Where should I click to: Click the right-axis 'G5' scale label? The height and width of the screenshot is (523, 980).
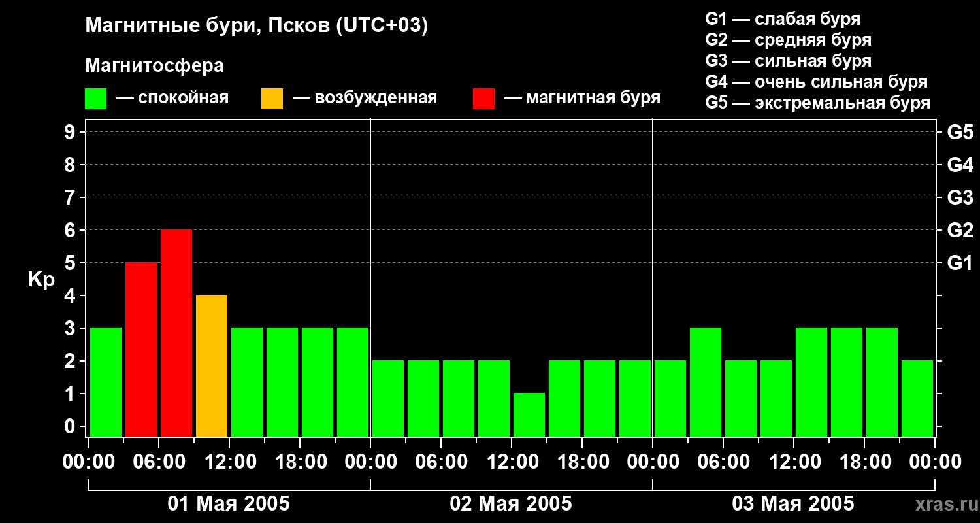pyautogui.click(x=960, y=132)
